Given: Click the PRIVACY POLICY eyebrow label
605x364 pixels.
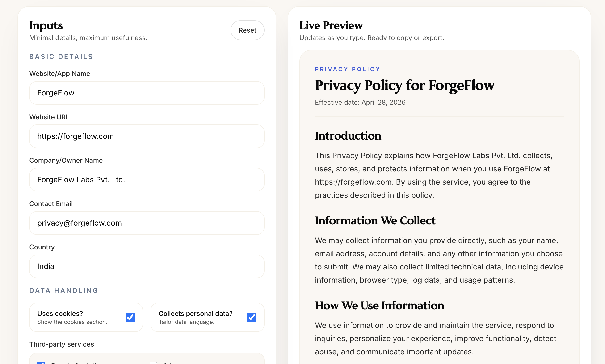Looking at the screenshot, I should (347, 69).
